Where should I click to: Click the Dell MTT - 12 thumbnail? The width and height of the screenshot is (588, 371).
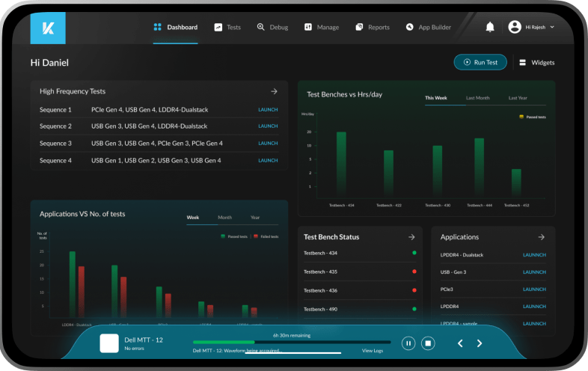109,343
